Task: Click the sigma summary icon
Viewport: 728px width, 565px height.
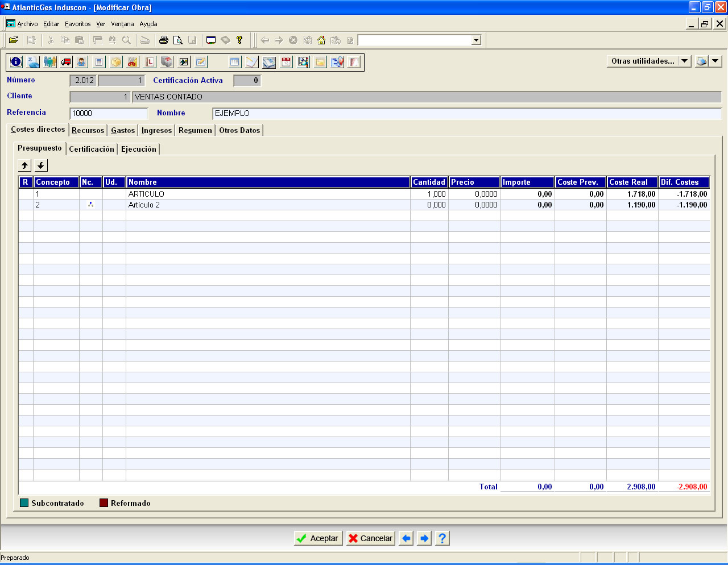Action: point(33,62)
